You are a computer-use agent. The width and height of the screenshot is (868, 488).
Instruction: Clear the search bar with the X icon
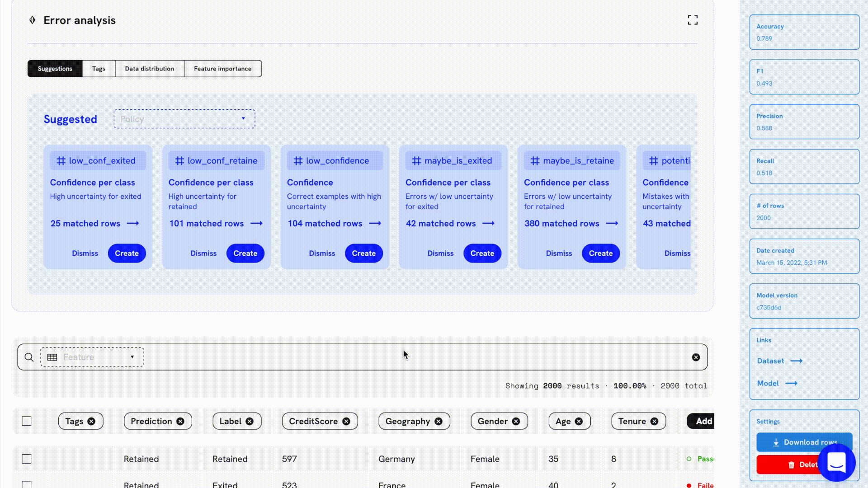pos(696,357)
